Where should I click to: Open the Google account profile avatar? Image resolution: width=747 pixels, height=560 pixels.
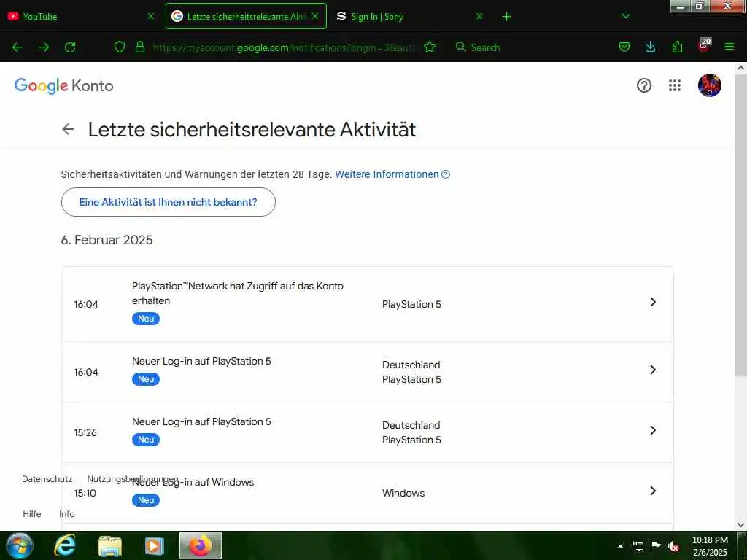tap(709, 86)
